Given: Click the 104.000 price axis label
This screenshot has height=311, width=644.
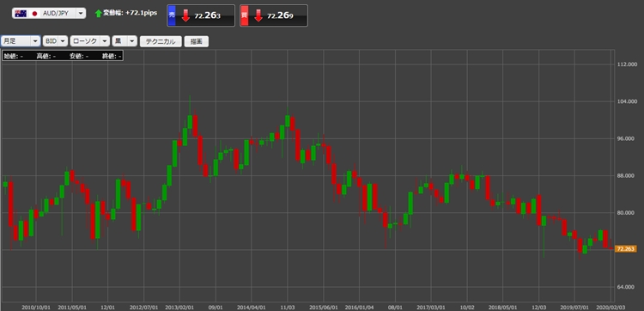Looking at the screenshot, I should point(627,101).
